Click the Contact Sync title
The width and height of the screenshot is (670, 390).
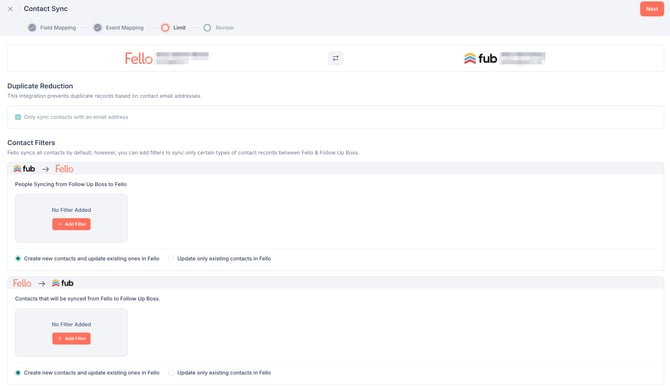click(x=46, y=9)
